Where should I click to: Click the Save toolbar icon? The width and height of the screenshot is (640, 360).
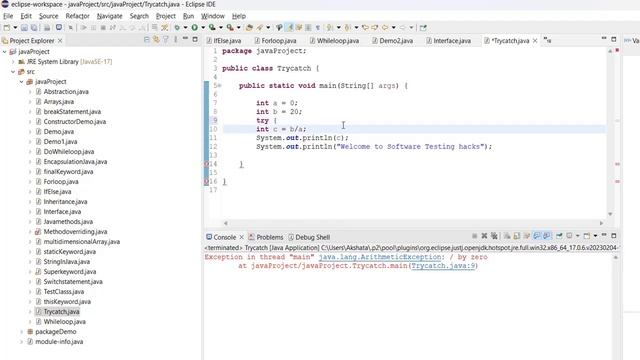24,27
